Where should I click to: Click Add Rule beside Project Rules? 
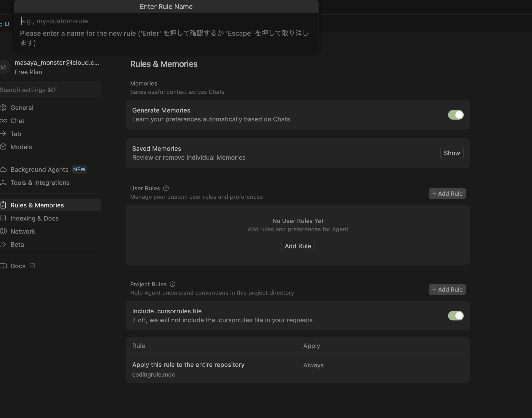click(x=447, y=290)
